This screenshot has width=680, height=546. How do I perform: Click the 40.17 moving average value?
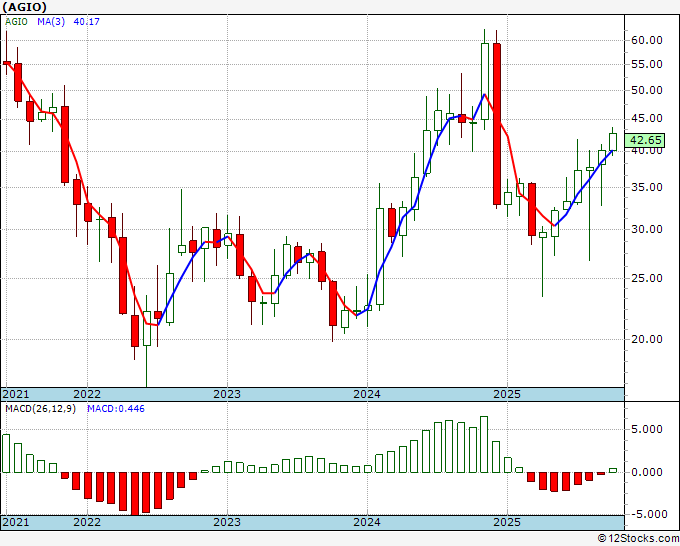[x=86, y=21]
